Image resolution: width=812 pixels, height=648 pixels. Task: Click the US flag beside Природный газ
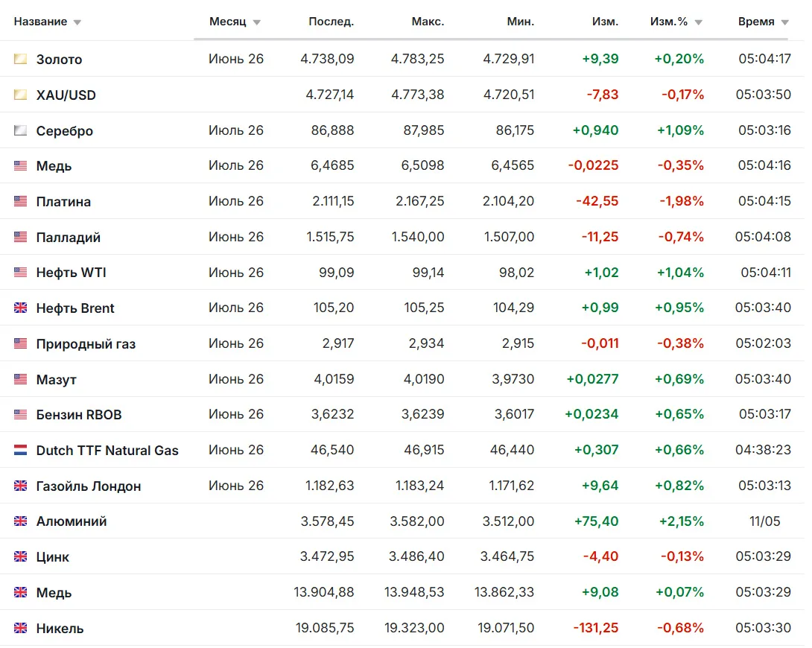(x=20, y=343)
